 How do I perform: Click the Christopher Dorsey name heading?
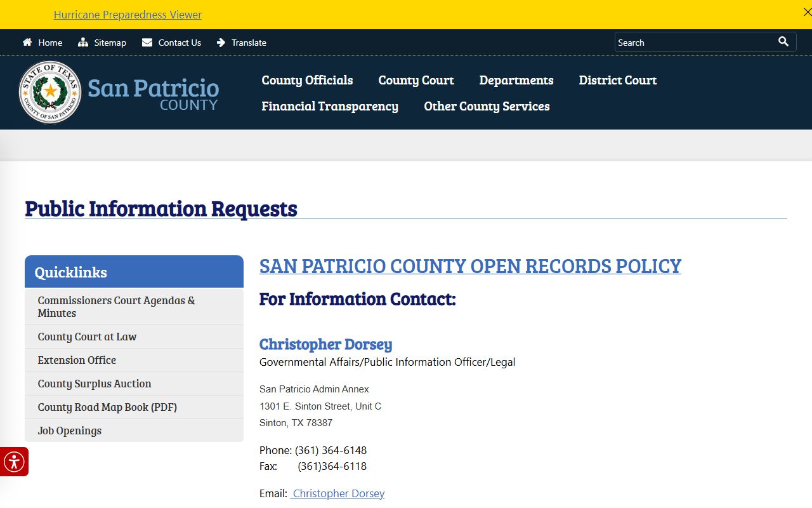[x=325, y=344]
